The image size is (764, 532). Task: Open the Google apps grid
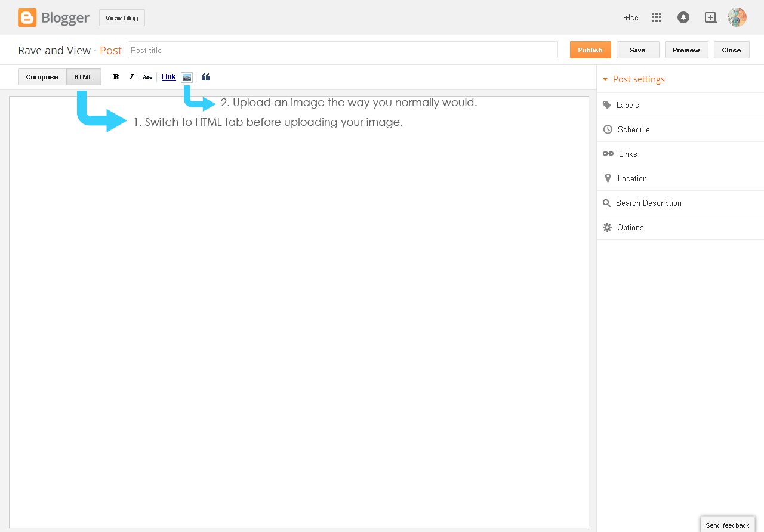coord(656,17)
